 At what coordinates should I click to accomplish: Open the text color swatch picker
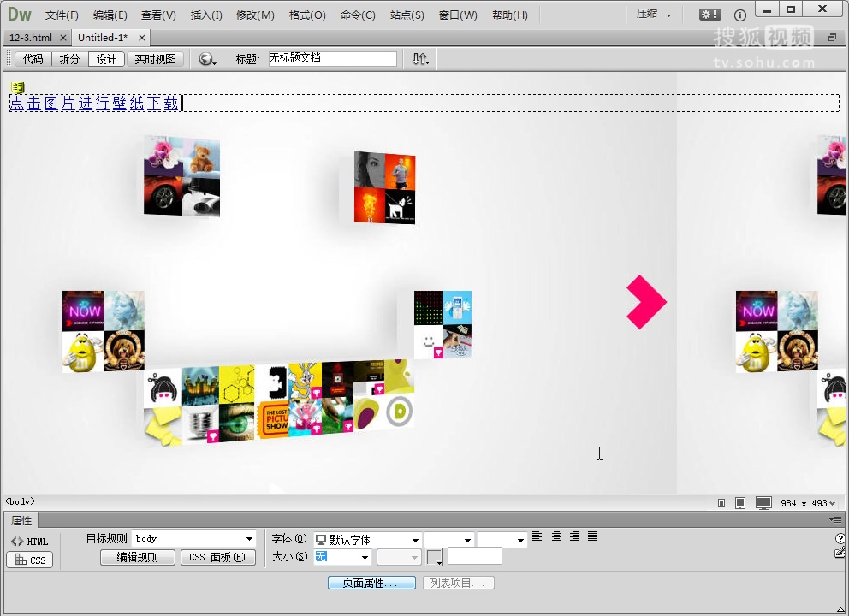435,557
